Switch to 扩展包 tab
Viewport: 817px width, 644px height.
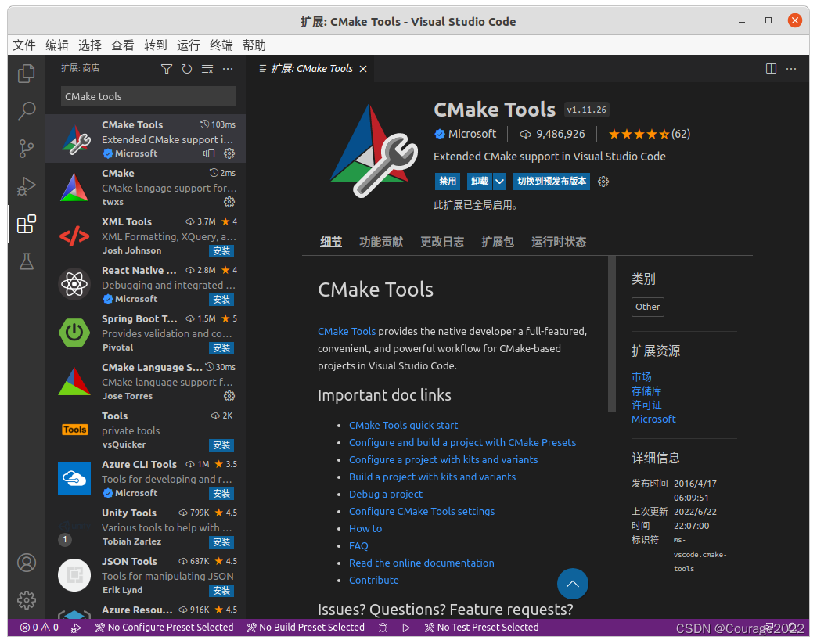[x=498, y=242]
